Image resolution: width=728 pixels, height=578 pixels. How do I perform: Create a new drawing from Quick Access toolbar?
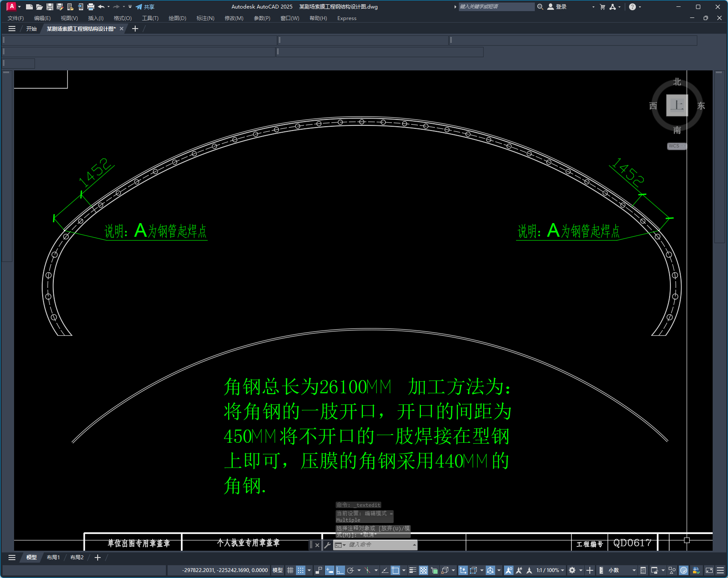(29, 7)
